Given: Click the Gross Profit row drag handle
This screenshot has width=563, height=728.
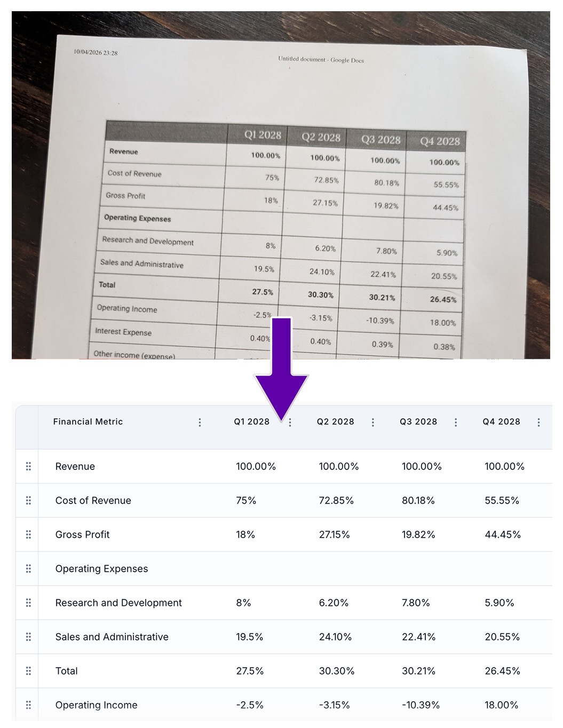Looking at the screenshot, I should [x=28, y=534].
